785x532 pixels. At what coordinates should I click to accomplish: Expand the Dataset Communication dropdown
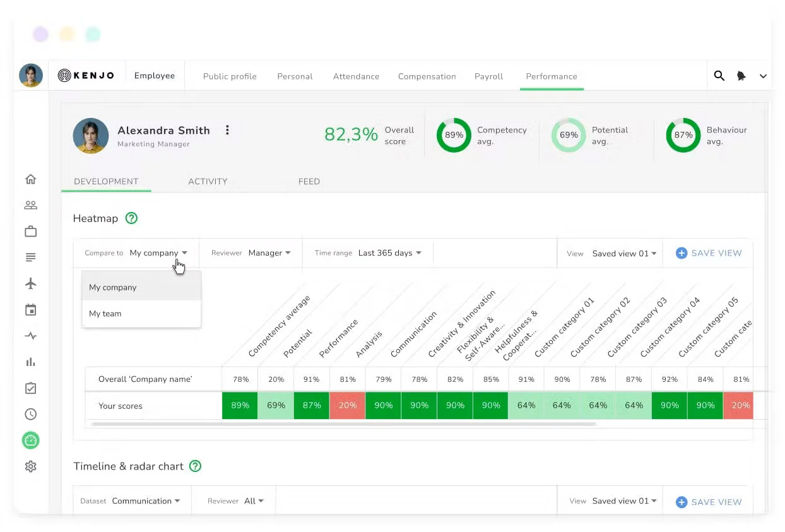coord(146,500)
